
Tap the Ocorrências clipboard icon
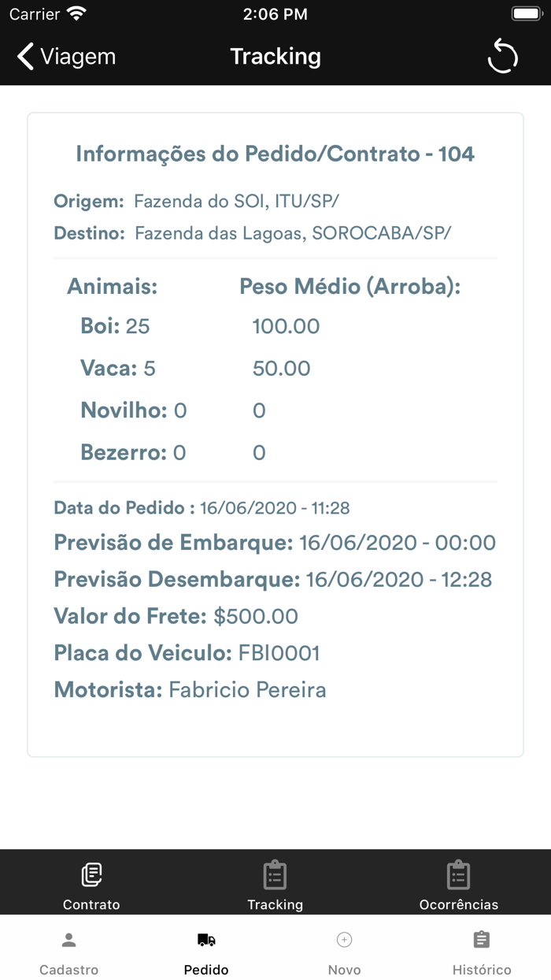click(458, 874)
